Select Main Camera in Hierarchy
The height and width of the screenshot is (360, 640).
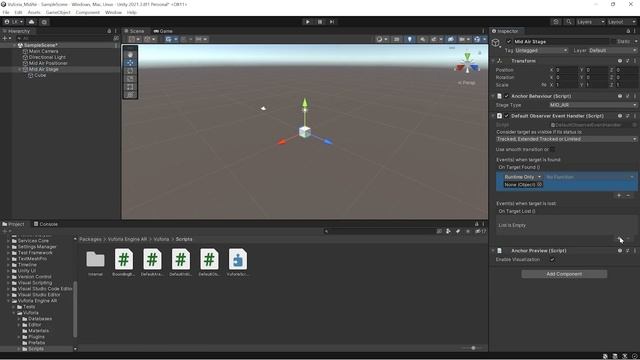[x=43, y=51]
